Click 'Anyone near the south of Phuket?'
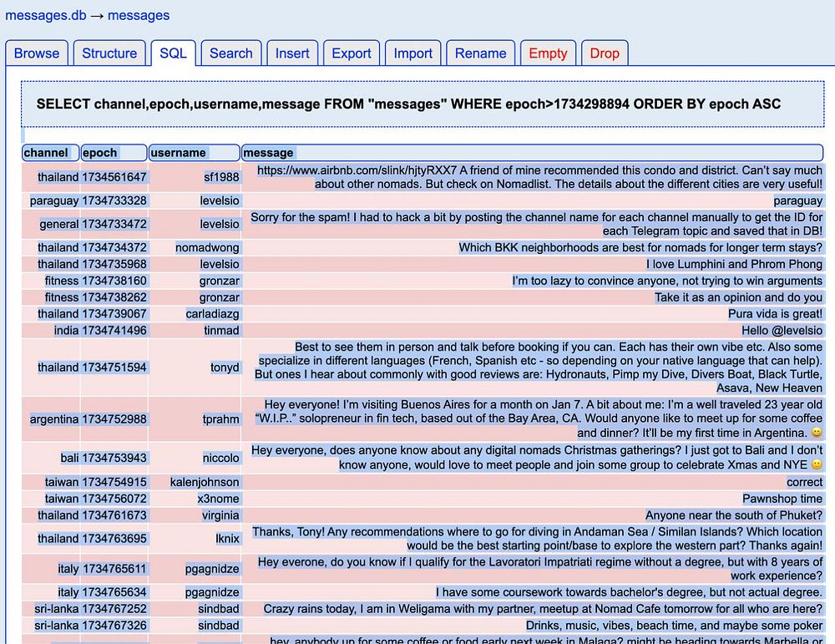Image resolution: width=835 pixels, height=644 pixels. (x=734, y=515)
